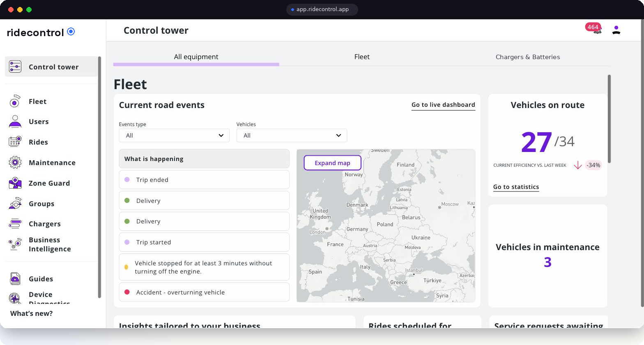
Task: Switch to the Chargers & Batteries tab
Action: tap(528, 57)
